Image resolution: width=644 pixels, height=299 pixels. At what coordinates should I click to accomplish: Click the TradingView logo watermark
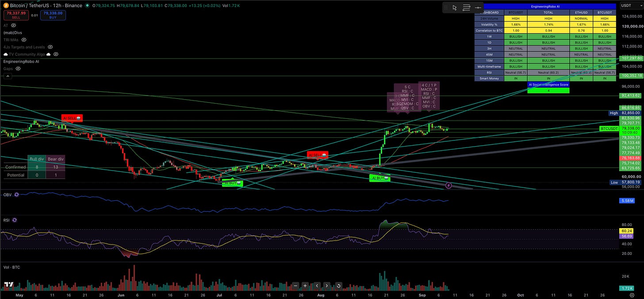[8, 284]
